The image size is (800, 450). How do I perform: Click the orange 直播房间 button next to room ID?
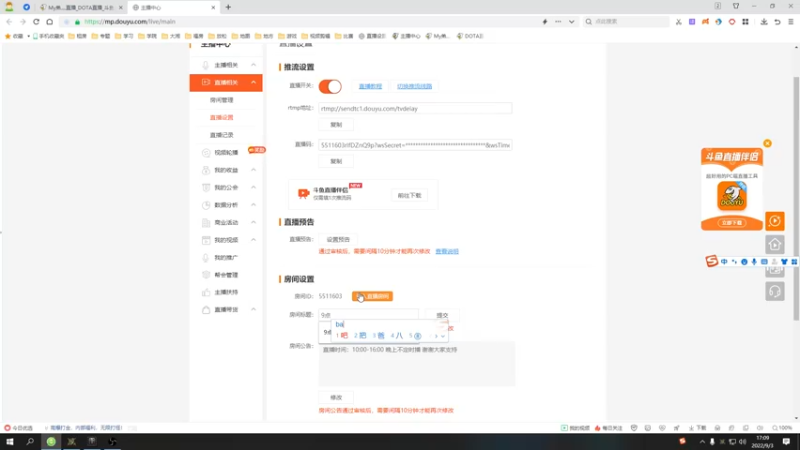click(372, 296)
